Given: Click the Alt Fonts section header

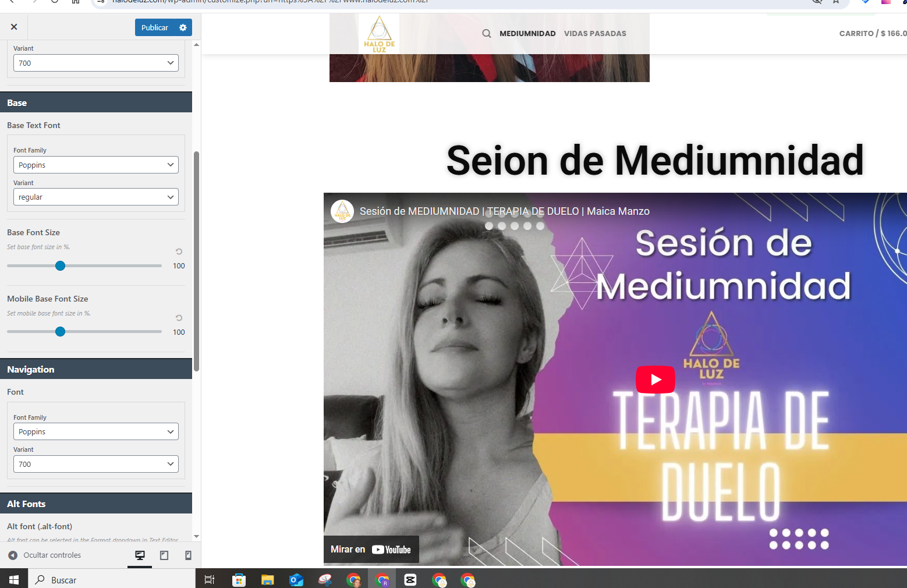Looking at the screenshot, I should click(96, 504).
